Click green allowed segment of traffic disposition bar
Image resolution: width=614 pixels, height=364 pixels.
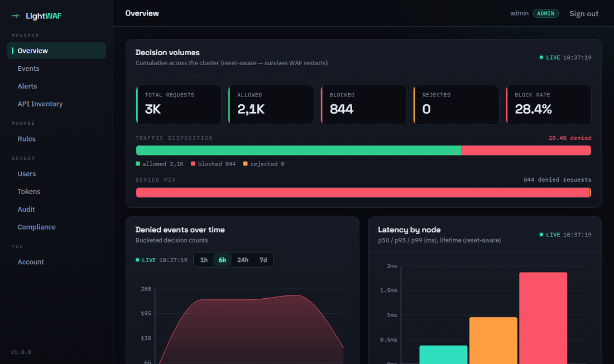(299, 151)
